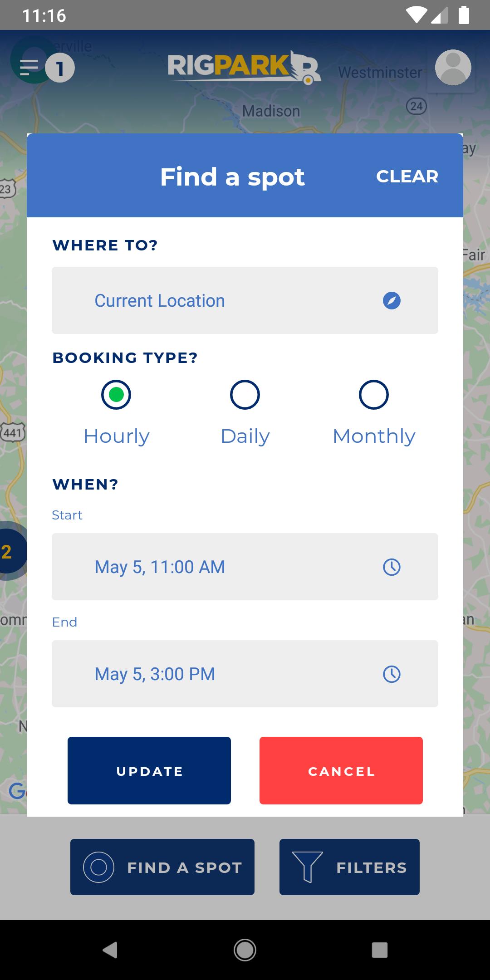
Task: Open the hamburger menu icon
Action: point(29,67)
